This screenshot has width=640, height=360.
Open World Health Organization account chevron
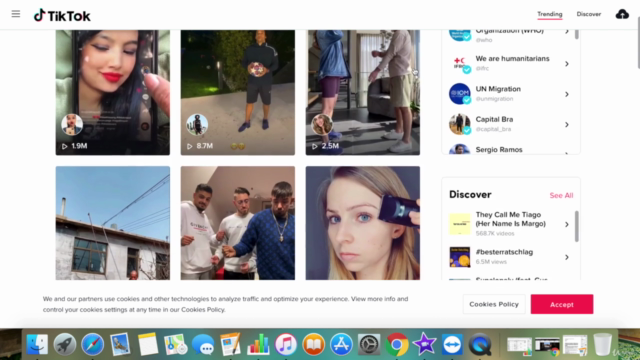(x=567, y=31)
